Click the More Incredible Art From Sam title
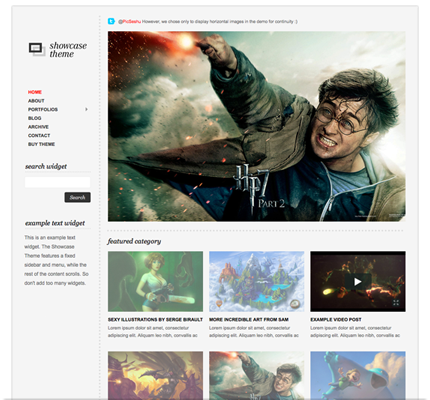 click(249, 319)
